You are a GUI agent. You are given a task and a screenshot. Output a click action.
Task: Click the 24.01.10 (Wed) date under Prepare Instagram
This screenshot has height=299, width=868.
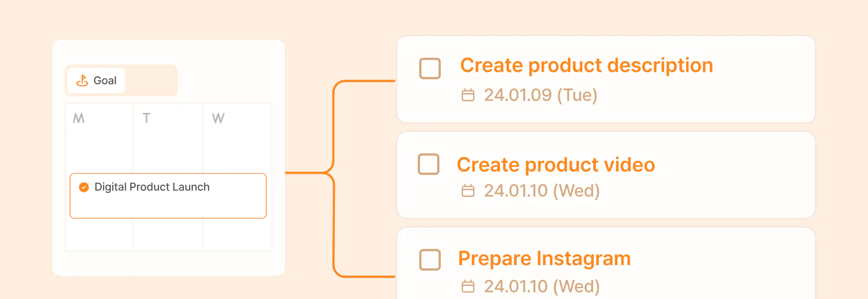tap(542, 286)
